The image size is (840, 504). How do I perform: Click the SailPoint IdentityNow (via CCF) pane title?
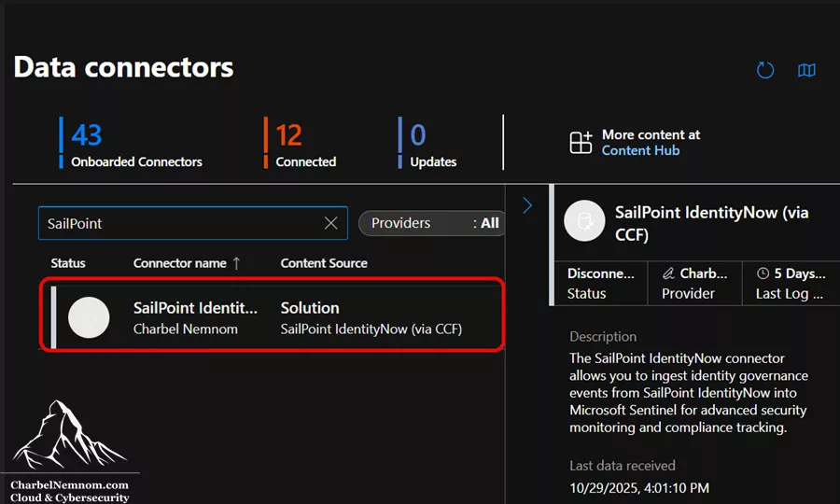pyautogui.click(x=711, y=223)
